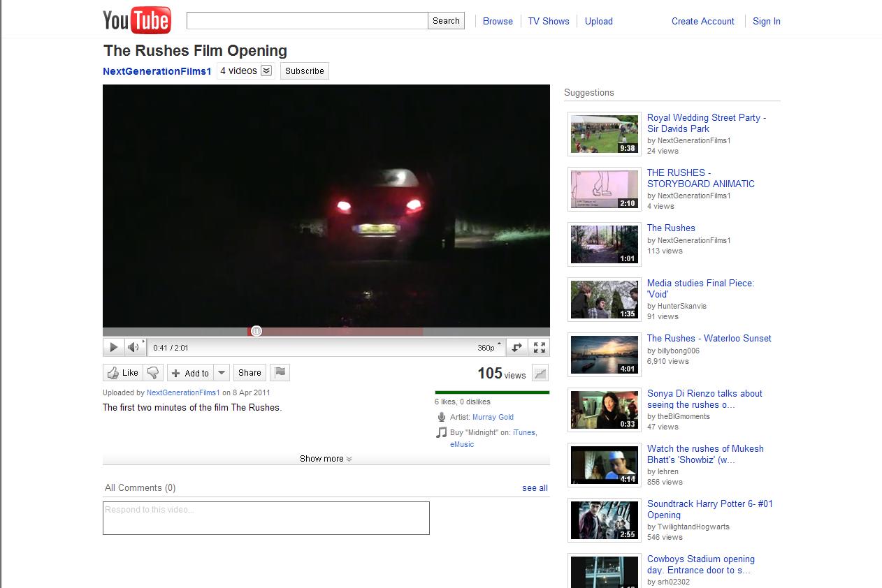This screenshot has width=882, height=588.
Task: Open the Browse menu
Action: (x=498, y=21)
